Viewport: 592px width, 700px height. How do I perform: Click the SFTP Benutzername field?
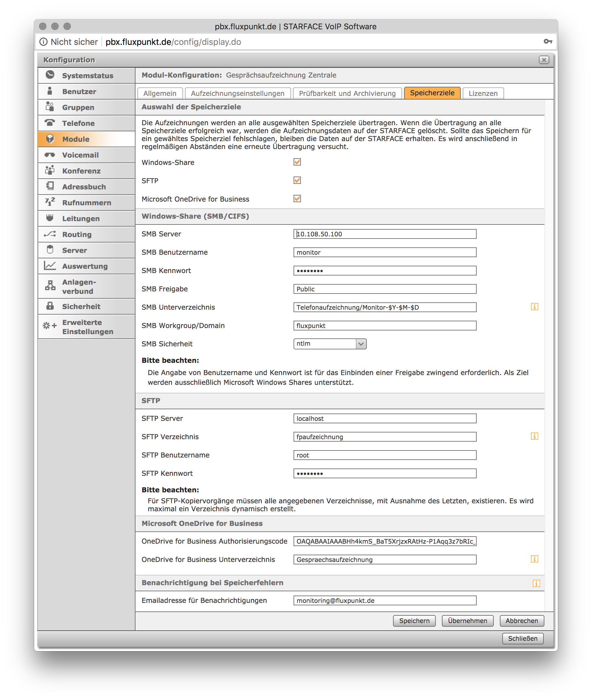pyautogui.click(x=385, y=455)
